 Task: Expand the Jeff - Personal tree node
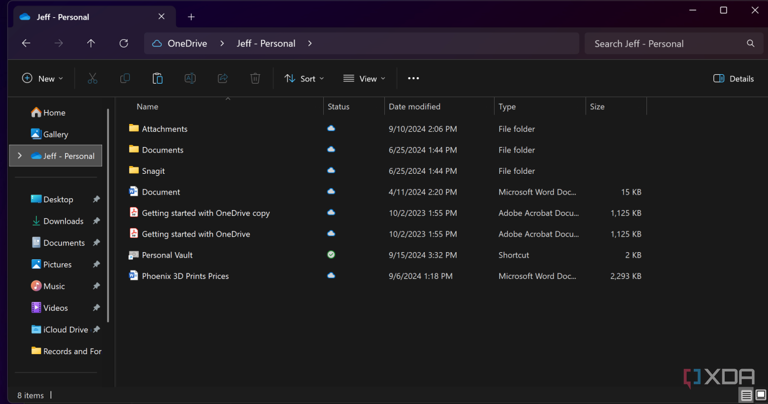click(20, 156)
